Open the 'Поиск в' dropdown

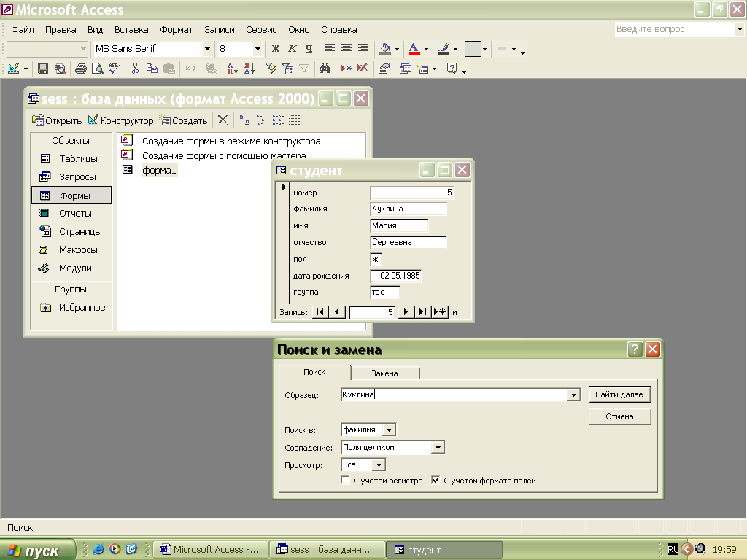pos(390,430)
